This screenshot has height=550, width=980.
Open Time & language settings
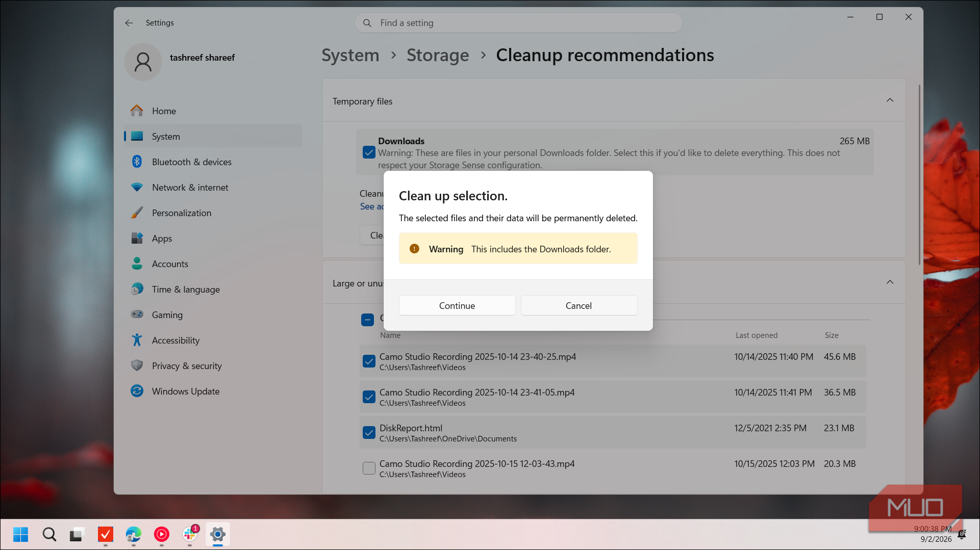click(x=213, y=289)
